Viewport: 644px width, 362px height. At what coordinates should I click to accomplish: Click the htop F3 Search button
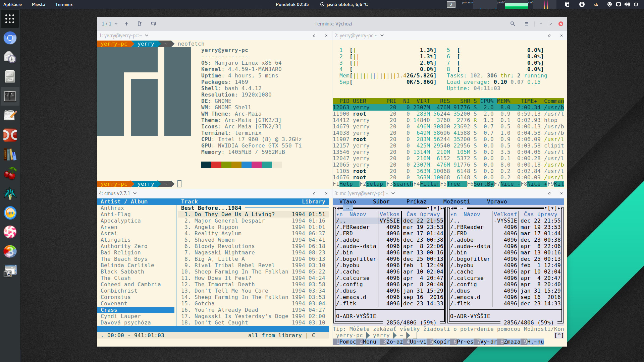click(399, 184)
